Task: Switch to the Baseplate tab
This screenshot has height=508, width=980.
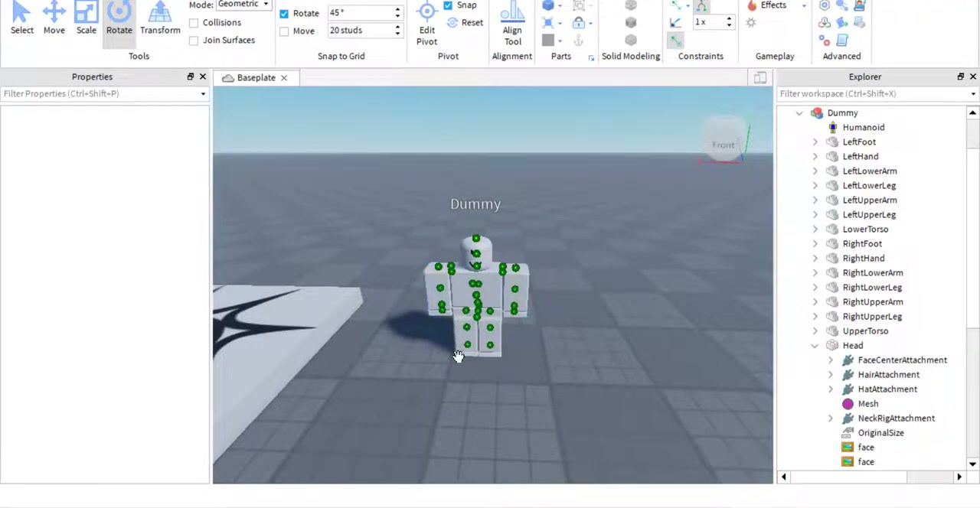Action: coord(256,77)
